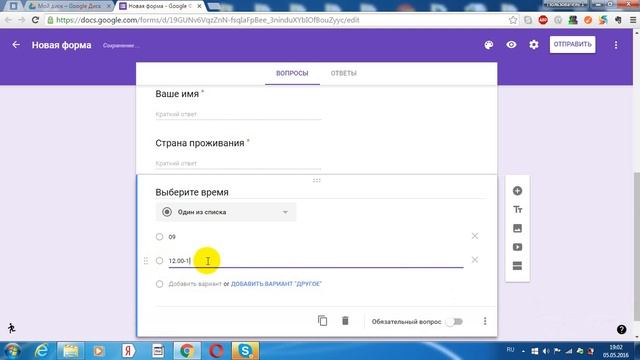Image resolution: width=640 pixels, height=360 pixels.
Task: Click the option text 09
Action: click(x=172, y=237)
